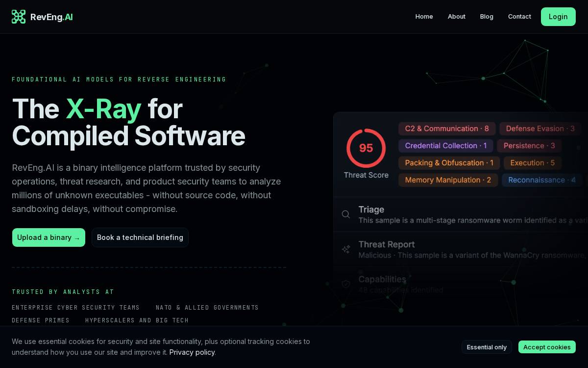Select the Persistence · 3 tag
Viewport: 588px width, 368px height.
(x=529, y=146)
